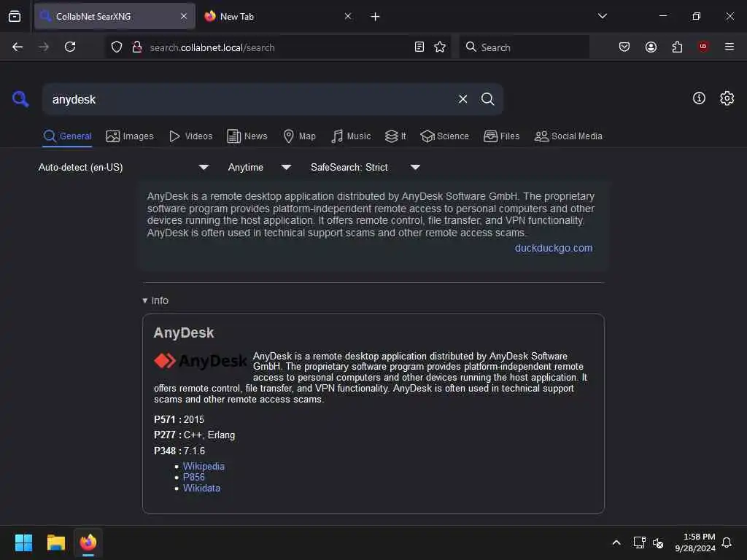Screen dimensions: 747x560
Task: Click the P277 : C++, Erlang entry
Action: tap(194, 435)
